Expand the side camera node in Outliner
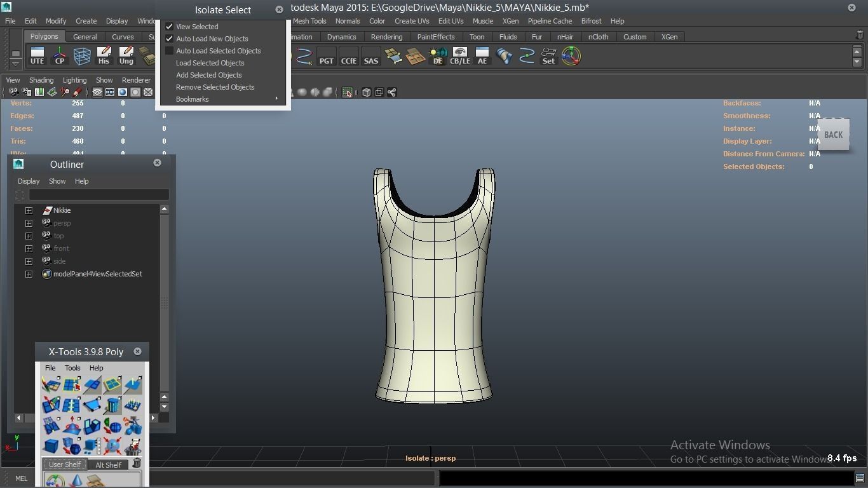 (29, 261)
